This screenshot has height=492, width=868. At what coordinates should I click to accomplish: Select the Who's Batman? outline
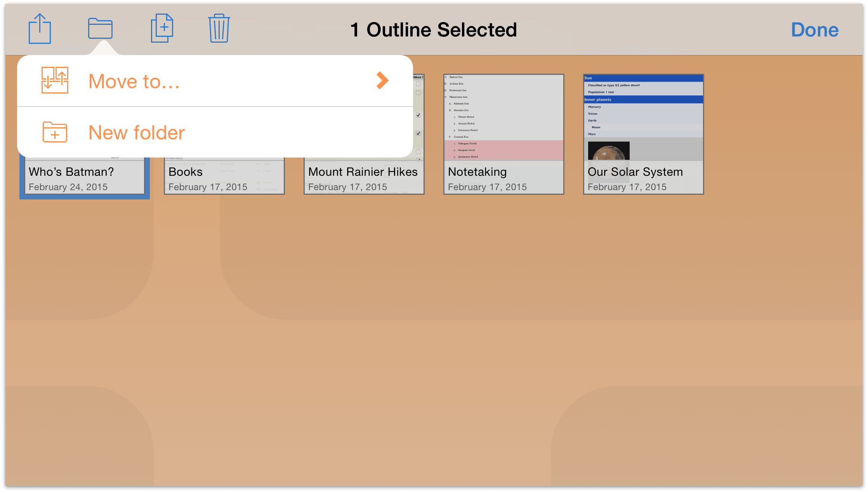pos(85,178)
